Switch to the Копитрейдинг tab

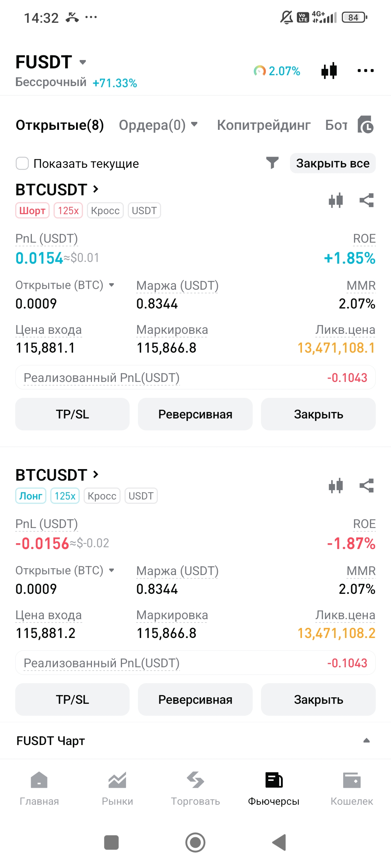coord(264,125)
